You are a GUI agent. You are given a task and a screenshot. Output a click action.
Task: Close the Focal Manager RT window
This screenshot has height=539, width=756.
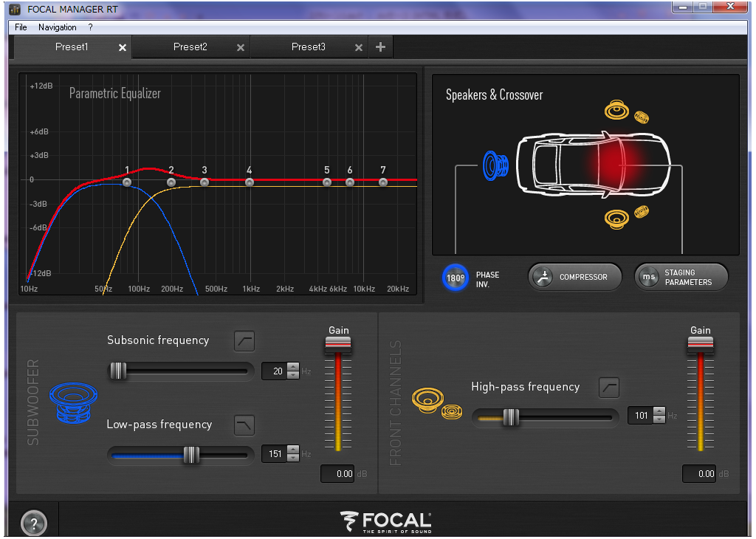tap(730, 7)
